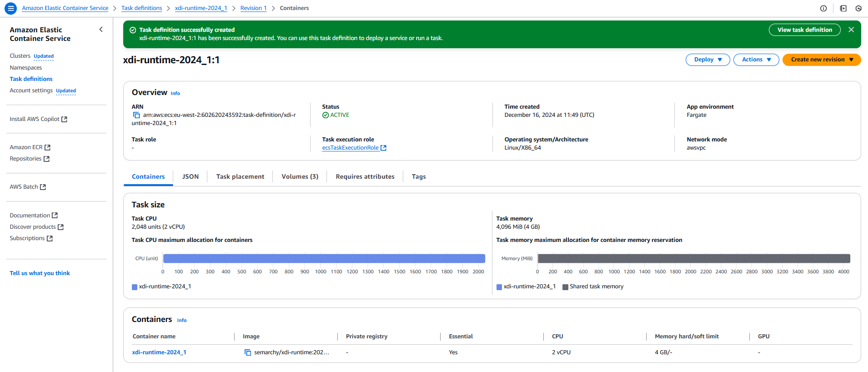
Task: Click the Shared task memory legend swatch
Action: pos(566,287)
